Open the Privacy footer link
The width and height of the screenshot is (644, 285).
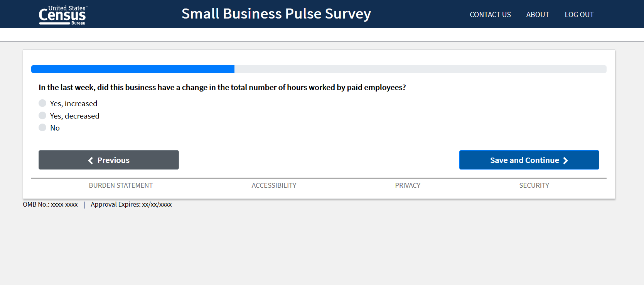click(408, 185)
